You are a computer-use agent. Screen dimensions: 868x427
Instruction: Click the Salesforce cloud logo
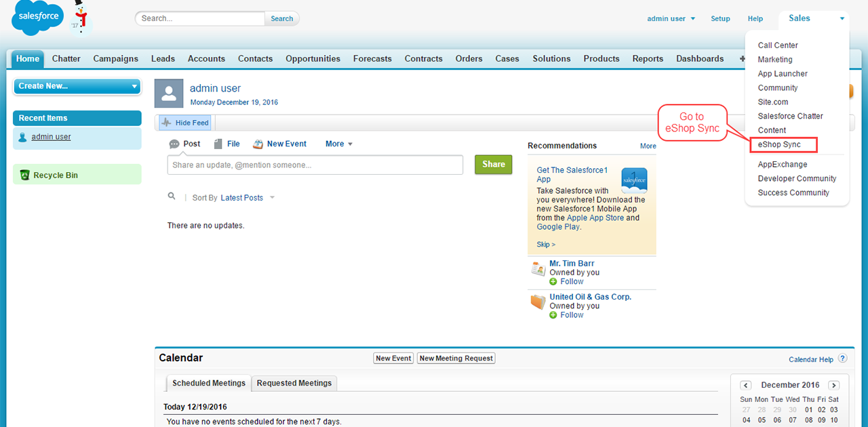pyautogui.click(x=38, y=18)
